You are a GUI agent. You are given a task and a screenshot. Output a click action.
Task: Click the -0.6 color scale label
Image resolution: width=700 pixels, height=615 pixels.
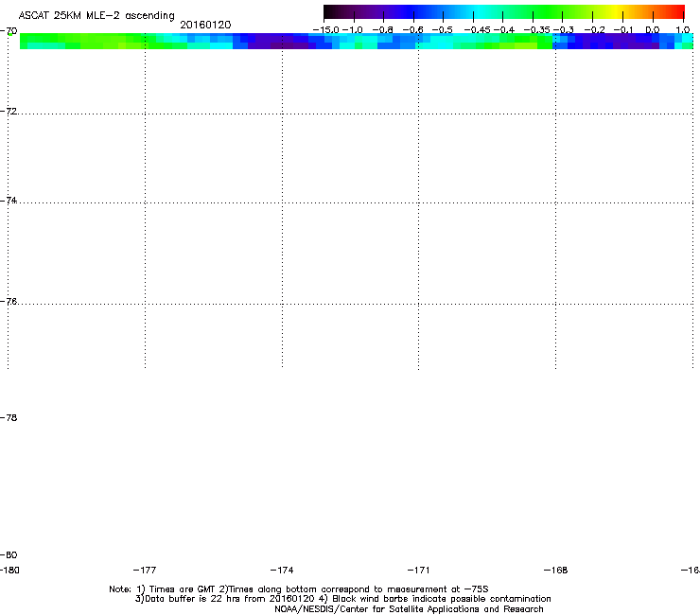pos(412,30)
